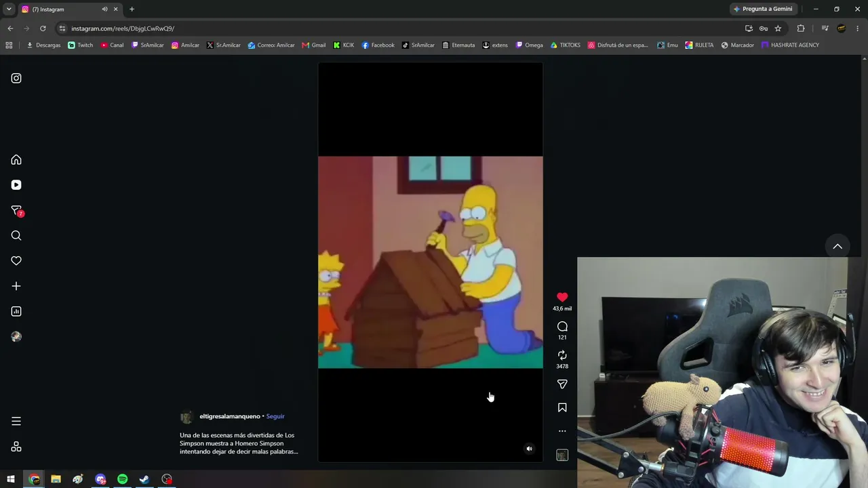Image resolution: width=868 pixels, height=488 pixels.
Task: Open the Instagram hamburger More menu
Action: pos(16,422)
